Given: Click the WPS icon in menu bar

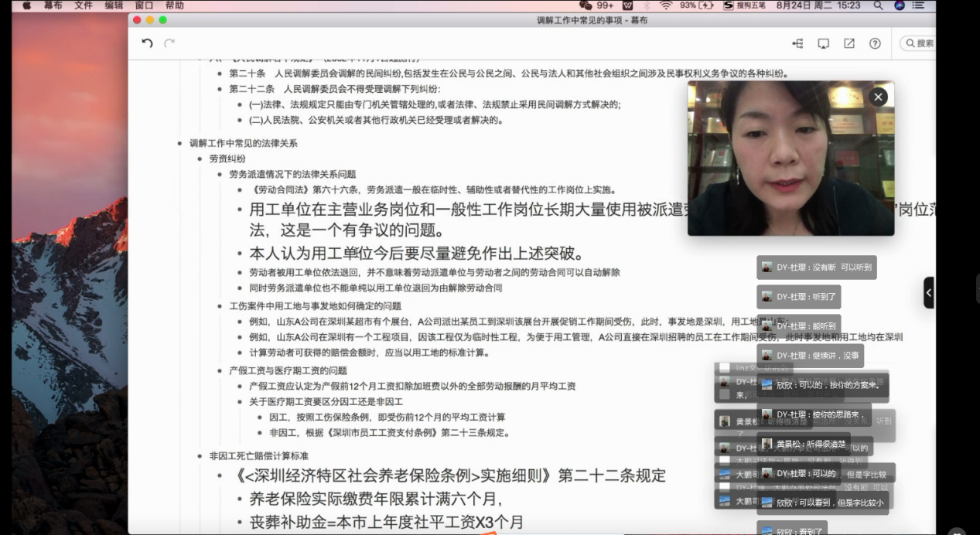Looking at the screenshot, I should pyautogui.click(x=628, y=5).
